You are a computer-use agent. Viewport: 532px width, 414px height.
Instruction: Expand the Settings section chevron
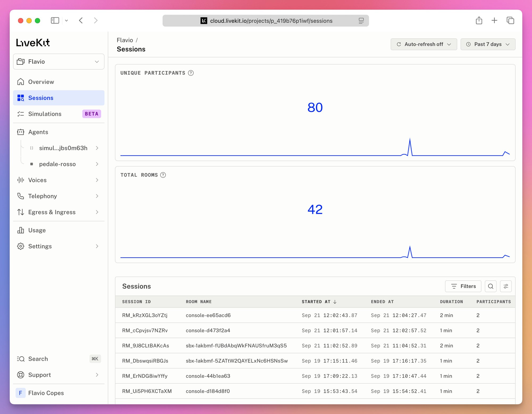click(97, 246)
